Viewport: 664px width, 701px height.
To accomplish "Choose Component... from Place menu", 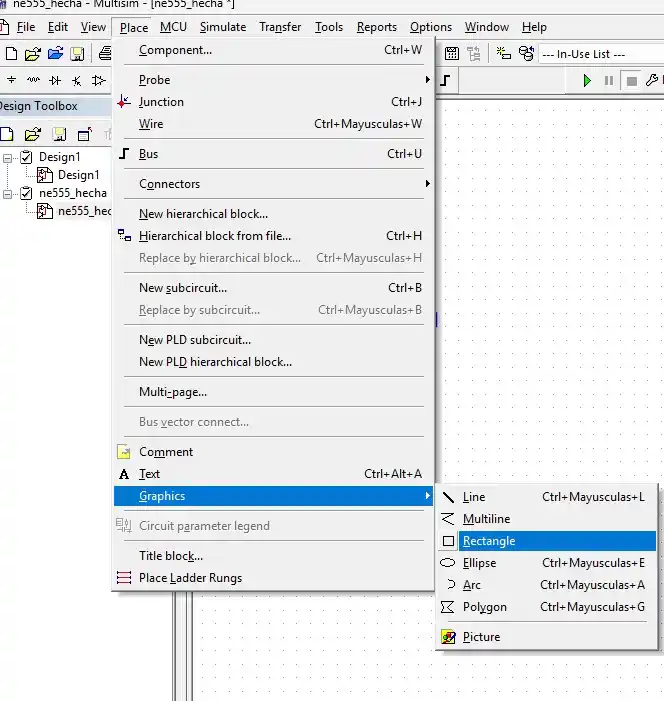I will point(273,50).
